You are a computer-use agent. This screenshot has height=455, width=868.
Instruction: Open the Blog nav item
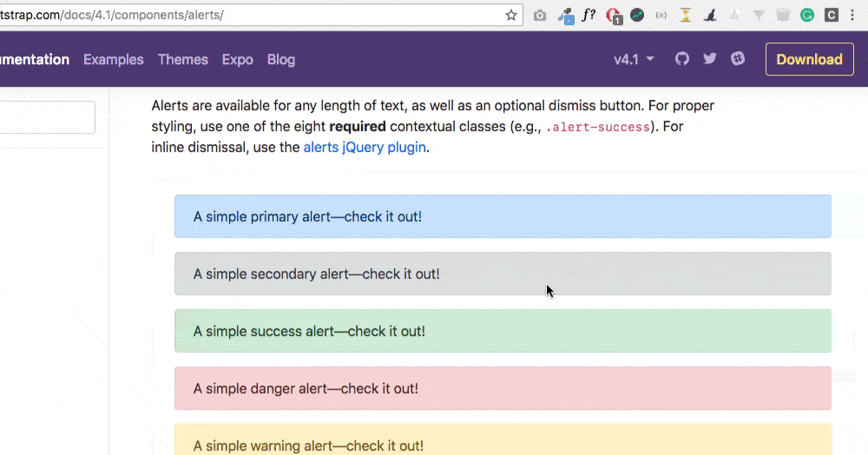click(281, 59)
